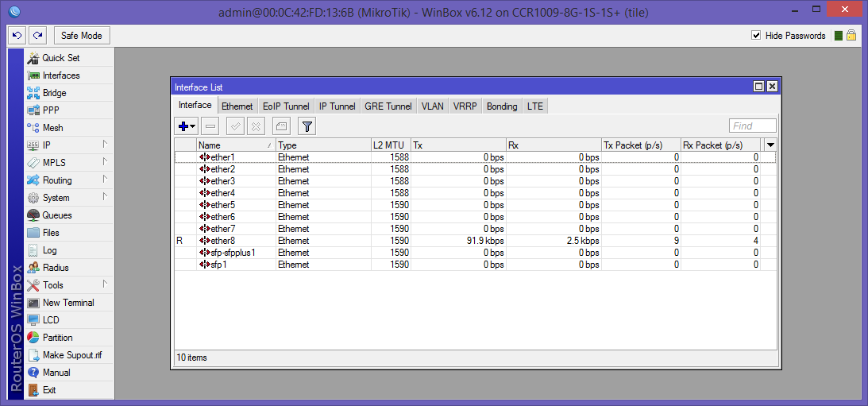
Task: Expand the IP submenu
Action: point(105,145)
